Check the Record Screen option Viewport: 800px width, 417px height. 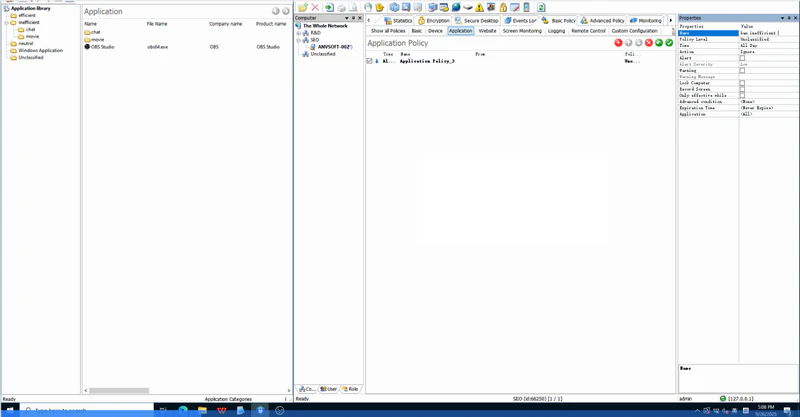coord(742,89)
